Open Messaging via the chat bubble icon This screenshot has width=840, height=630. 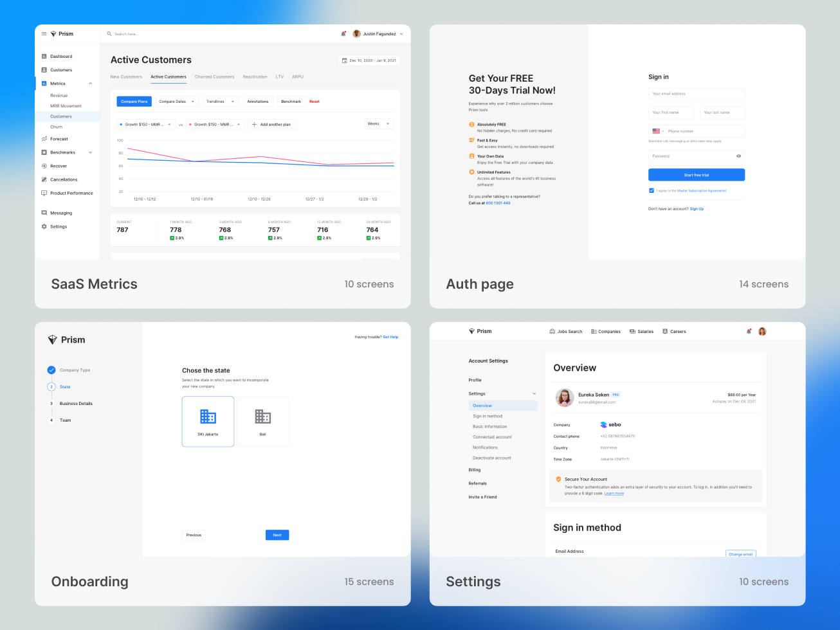(44, 213)
